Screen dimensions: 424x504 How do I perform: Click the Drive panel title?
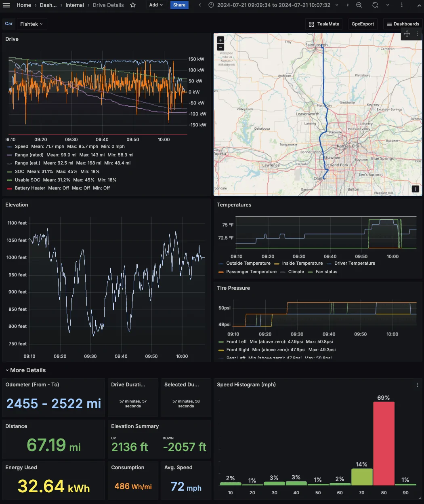click(12, 39)
